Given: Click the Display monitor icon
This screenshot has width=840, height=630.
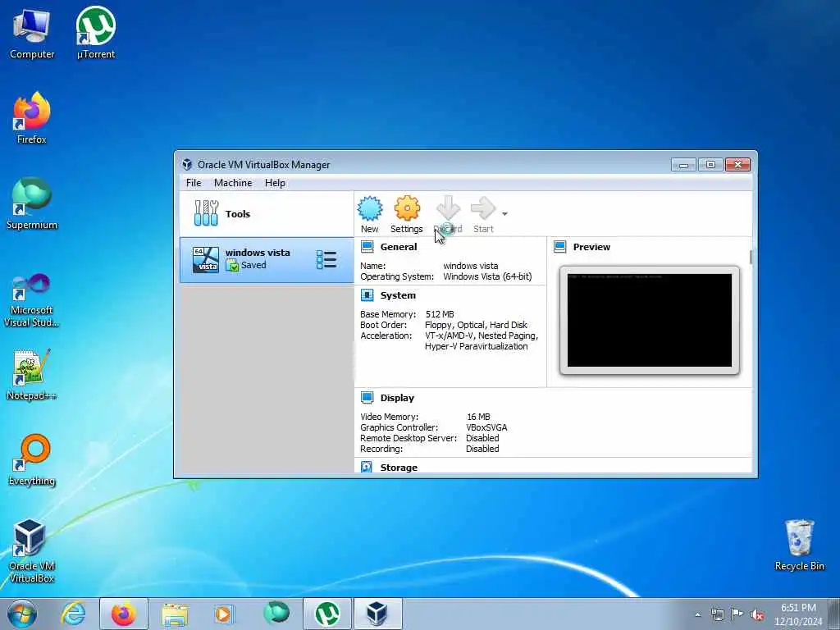Looking at the screenshot, I should tap(367, 398).
